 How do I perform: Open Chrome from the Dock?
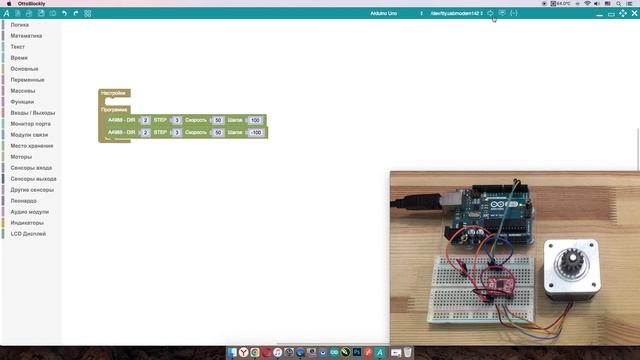point(255,352)
